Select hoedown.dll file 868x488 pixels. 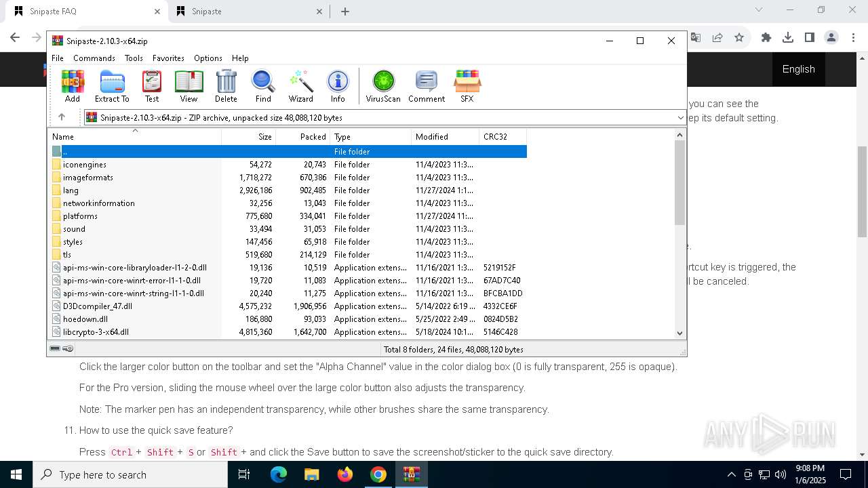click(x=85, y=319)
